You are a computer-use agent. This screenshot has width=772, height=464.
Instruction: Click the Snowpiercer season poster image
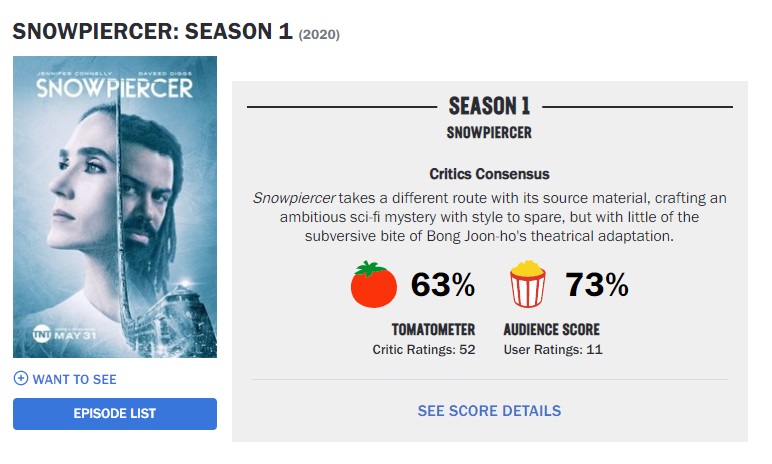click(115, 207)
